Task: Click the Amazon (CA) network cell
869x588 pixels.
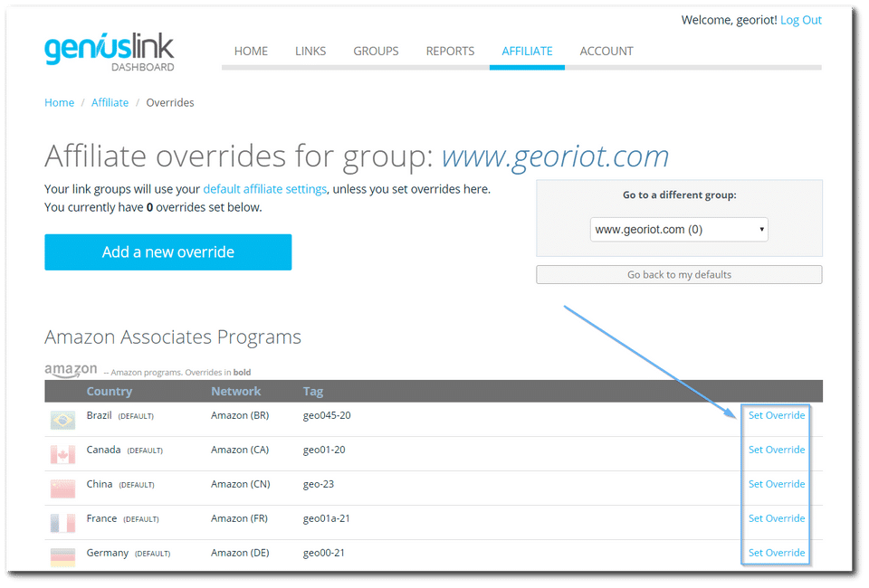Action: coord(239,450)
